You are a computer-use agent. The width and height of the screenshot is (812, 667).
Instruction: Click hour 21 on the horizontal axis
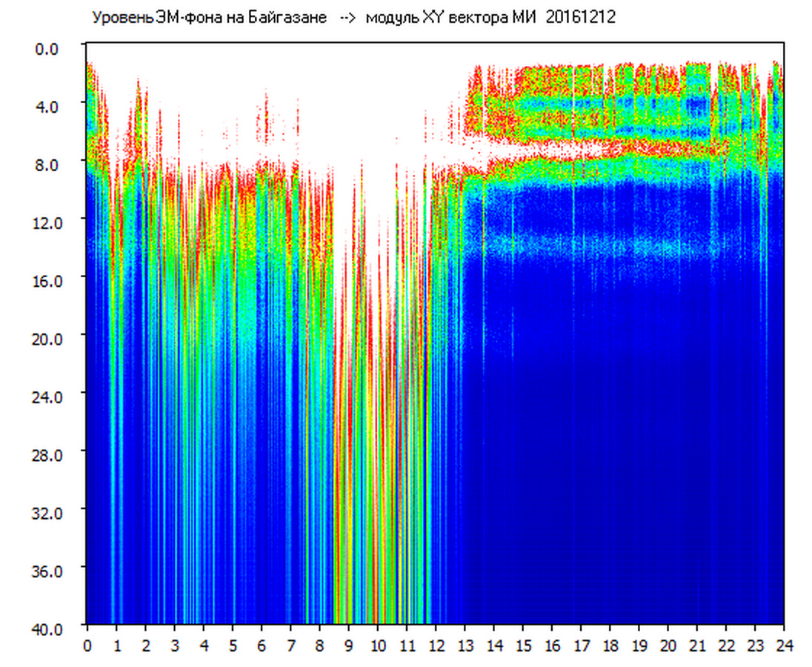coord(698,645)
